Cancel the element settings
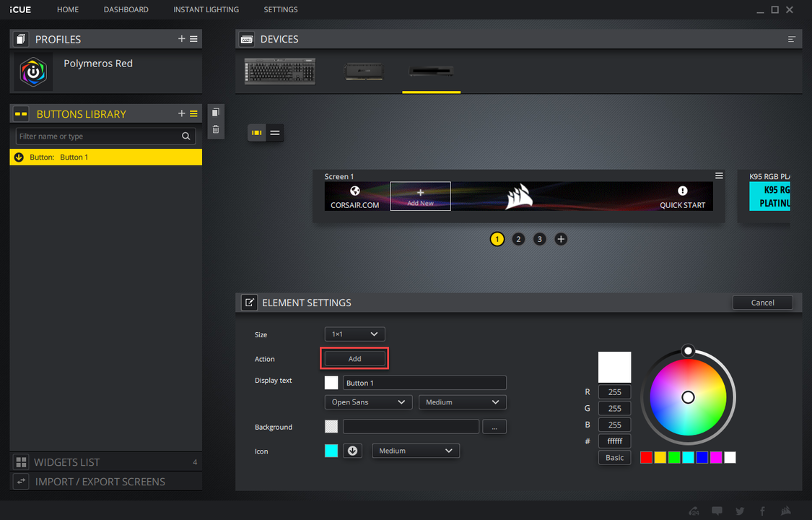The image size is (812, 520). [x=762, y=303]
